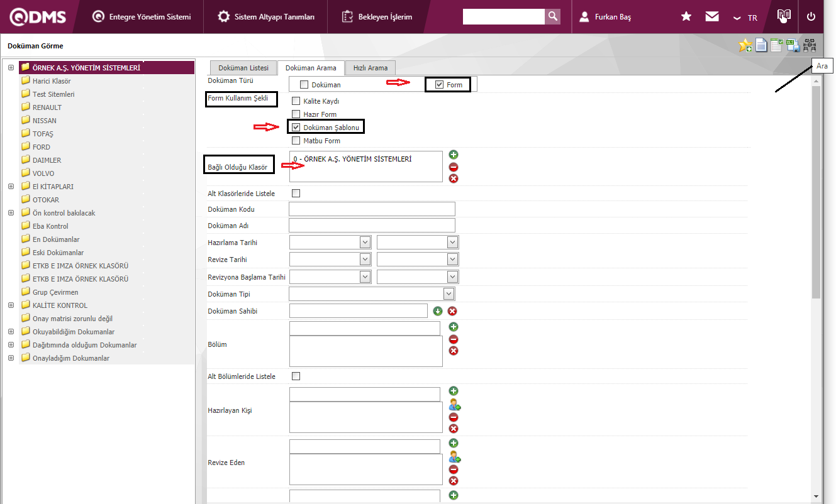The width and height of the screenshot is (836, 504).
Task: Click the add to favorites star-plus icon
Action: pos(745,45)
